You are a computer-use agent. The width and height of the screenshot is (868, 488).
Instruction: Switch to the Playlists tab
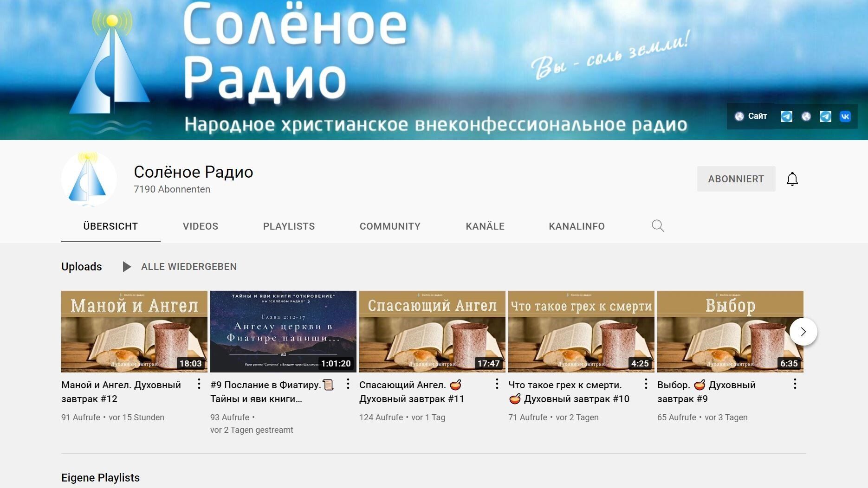pyautogui.click(x=289, y=226)
